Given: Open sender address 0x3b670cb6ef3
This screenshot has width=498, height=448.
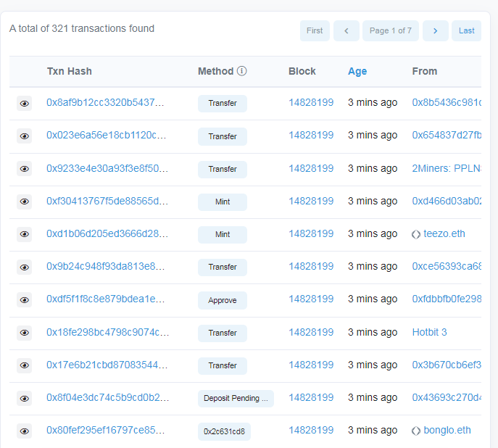Looking at the screenshot, I should pyautogui.click(x=447, y=365).
